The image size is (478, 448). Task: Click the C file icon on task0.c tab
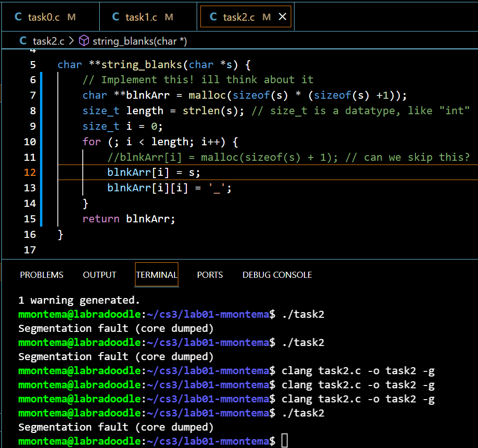pos(18,17)
